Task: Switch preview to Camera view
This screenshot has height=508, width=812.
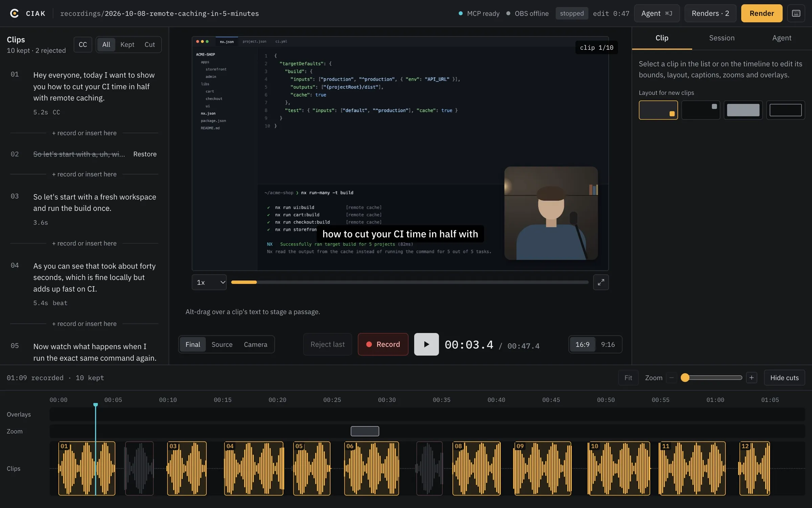Action: [x=255, y=344]
